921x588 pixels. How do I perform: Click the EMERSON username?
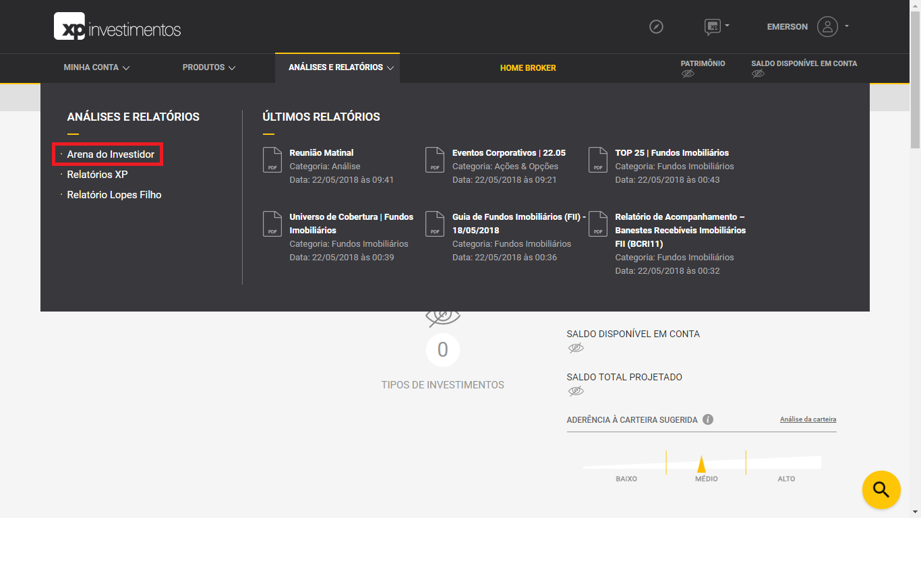pyautogui.click(x=788, y=27)
